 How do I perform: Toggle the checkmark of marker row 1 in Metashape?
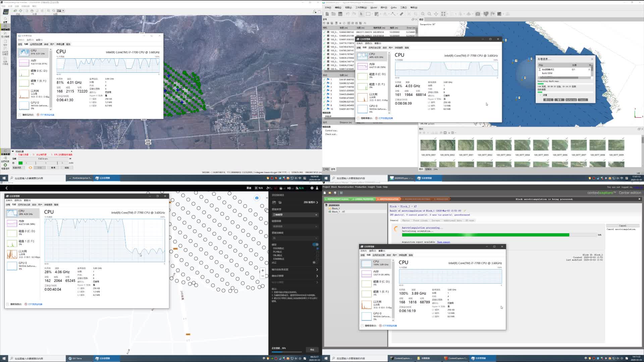[324, 79]
